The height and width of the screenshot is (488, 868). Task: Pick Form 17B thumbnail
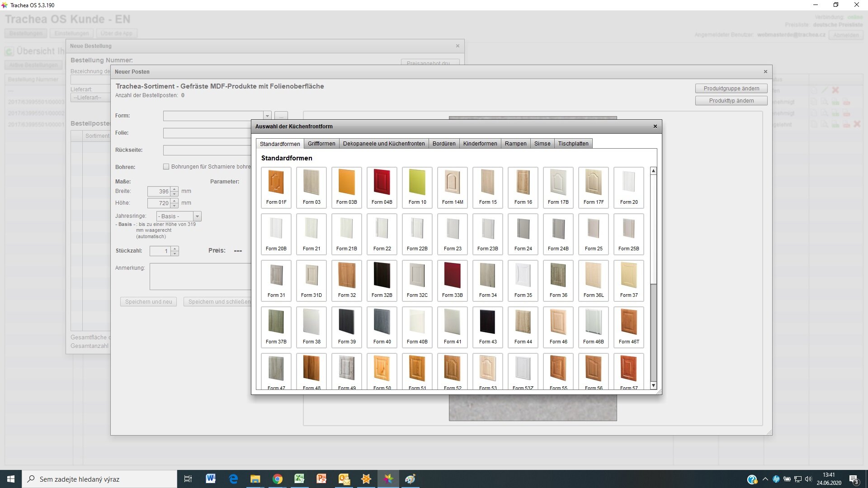(558, 188)
